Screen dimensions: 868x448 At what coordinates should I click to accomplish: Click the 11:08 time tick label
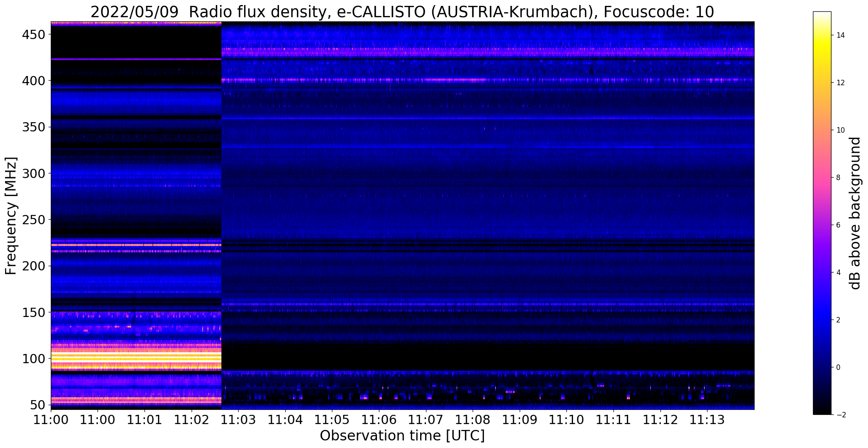(x=473, y=419)
